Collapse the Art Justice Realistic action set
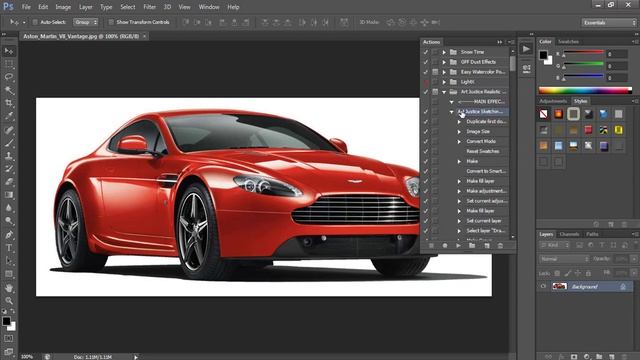The image size is (640, 360). pyautogui.click(x=444, y=92)
